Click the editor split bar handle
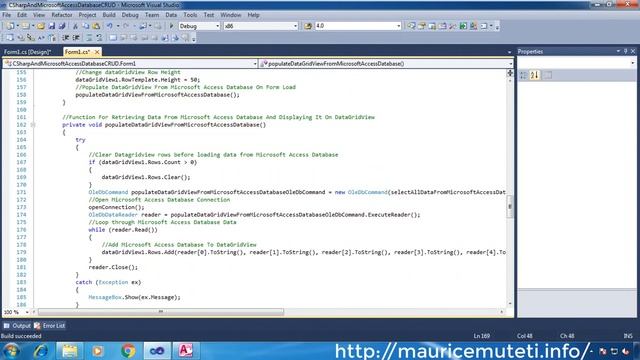 pyautogui.click(x=510, y=73)
